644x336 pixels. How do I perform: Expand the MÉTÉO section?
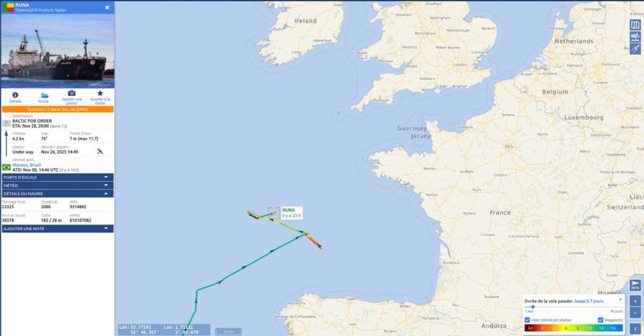click(x=57, y=186)
